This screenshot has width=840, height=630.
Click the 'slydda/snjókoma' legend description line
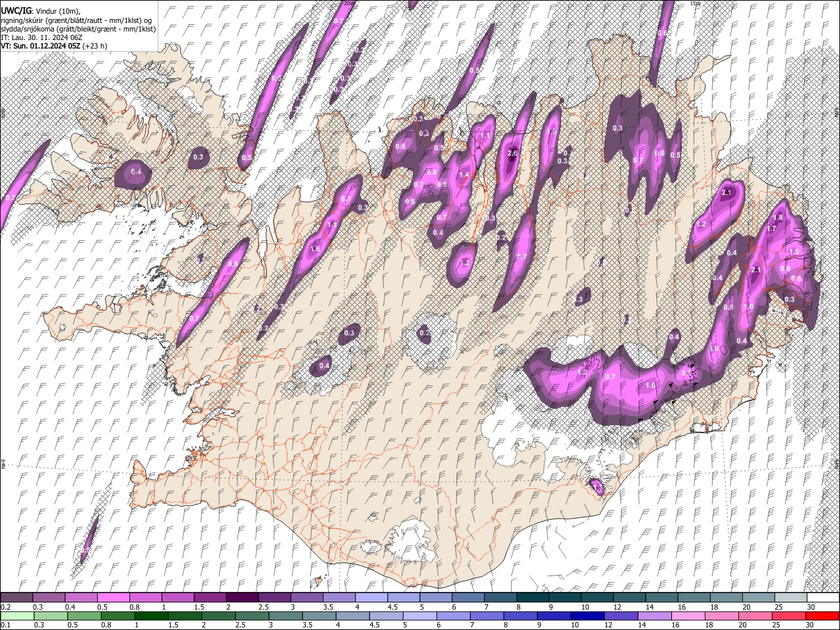coord(78,29)
